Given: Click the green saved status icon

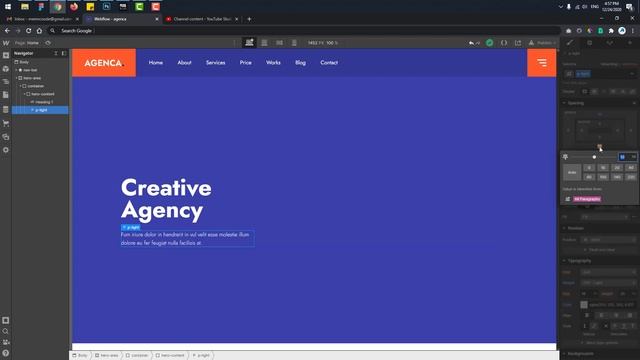Looking at the screenshot, I should point(489,43).
